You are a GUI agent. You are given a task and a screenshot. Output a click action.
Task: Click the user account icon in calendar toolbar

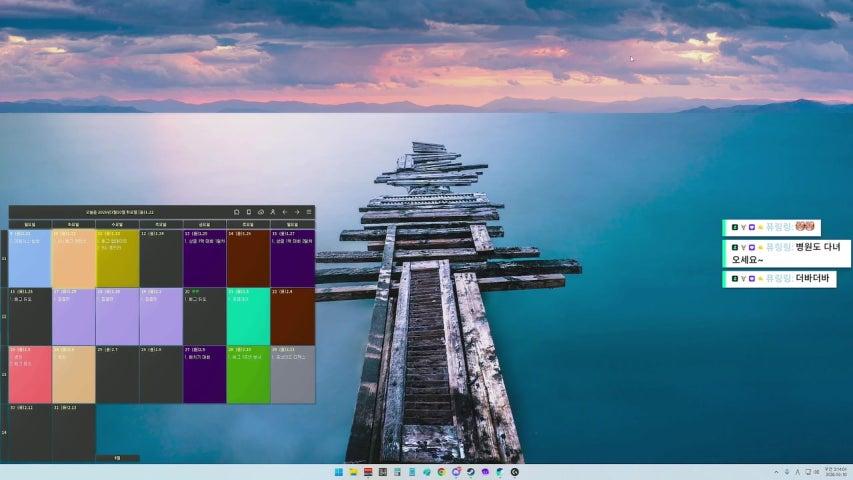click(x=272, y=212)
